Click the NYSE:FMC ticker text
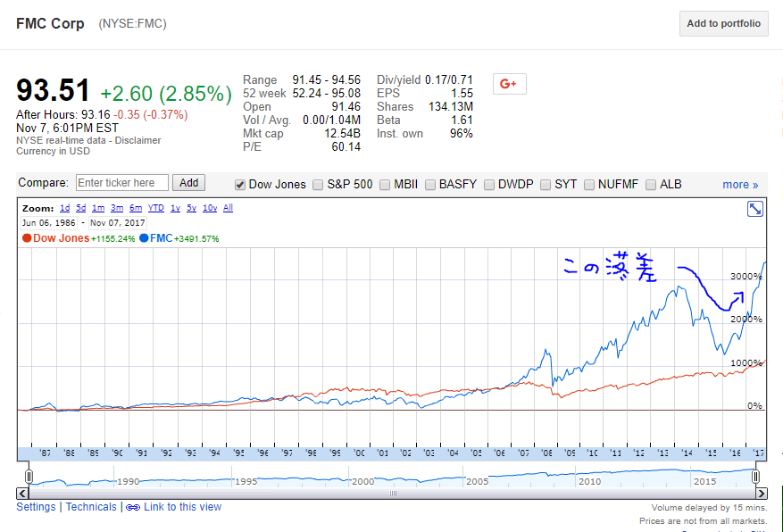 132,23
